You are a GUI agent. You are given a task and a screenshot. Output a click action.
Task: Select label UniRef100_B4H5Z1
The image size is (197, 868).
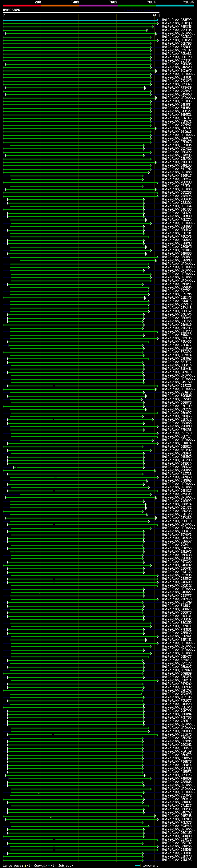click(x=177, y=115)
